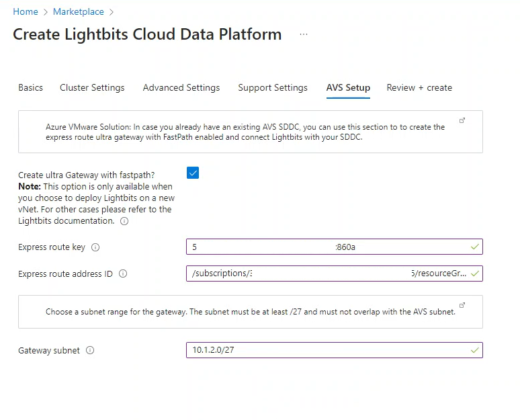Image resolution: width=520 pixels, height=420 pixels.
Task: Edit the Gateway subnet 10.1.2.0/27 field
Action: 335,350
